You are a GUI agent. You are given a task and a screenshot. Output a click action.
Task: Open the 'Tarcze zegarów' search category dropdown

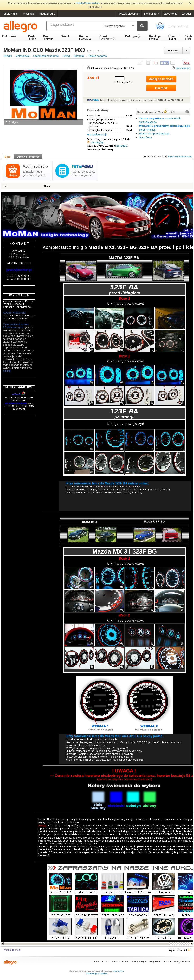pyautogui.click(x=119, y=26)
